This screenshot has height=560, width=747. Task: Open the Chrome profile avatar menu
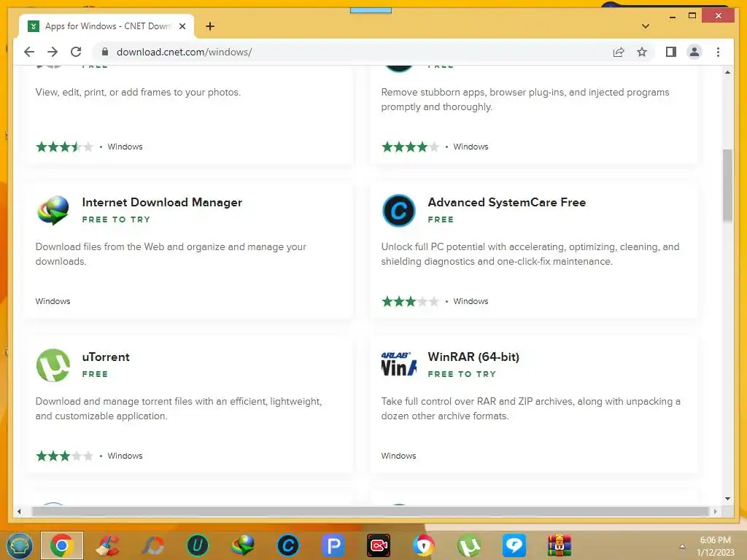[x=694, y=52]
